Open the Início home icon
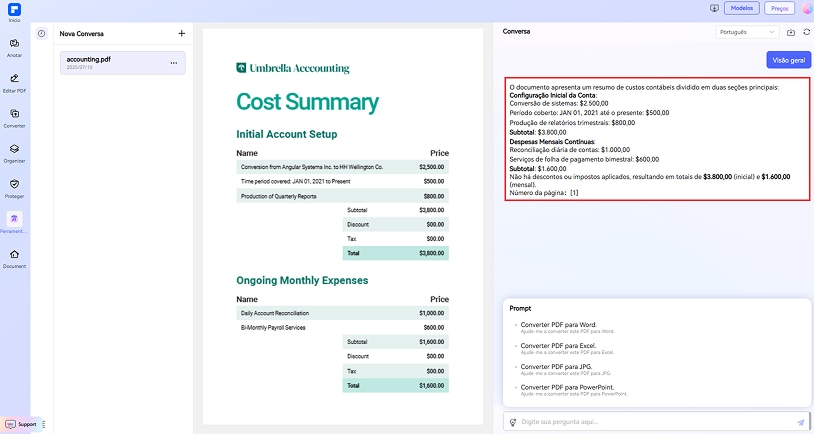The image size is (814, 434). click(14, 12)
